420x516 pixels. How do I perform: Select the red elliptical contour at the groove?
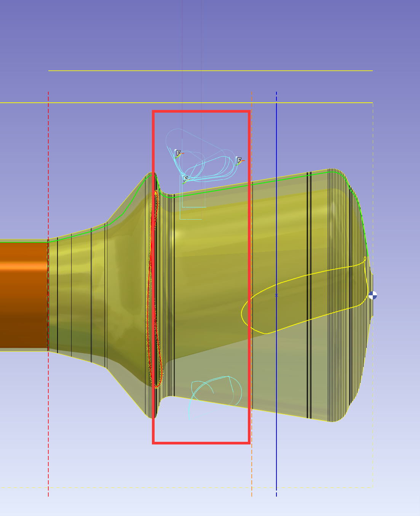click(155, 289)
